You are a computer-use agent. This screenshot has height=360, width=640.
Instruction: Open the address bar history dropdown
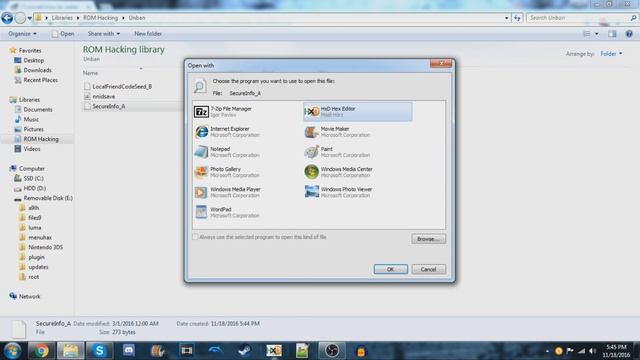[x=507, y=18]
